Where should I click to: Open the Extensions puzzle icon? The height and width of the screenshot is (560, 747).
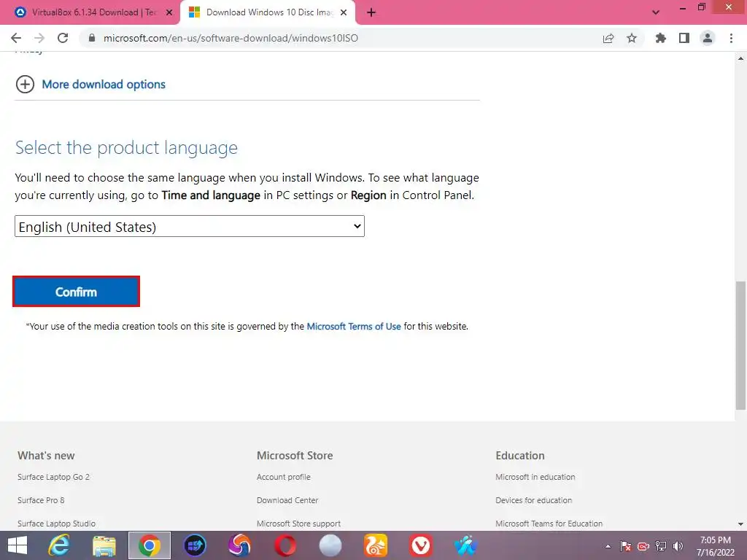[661, 38]
